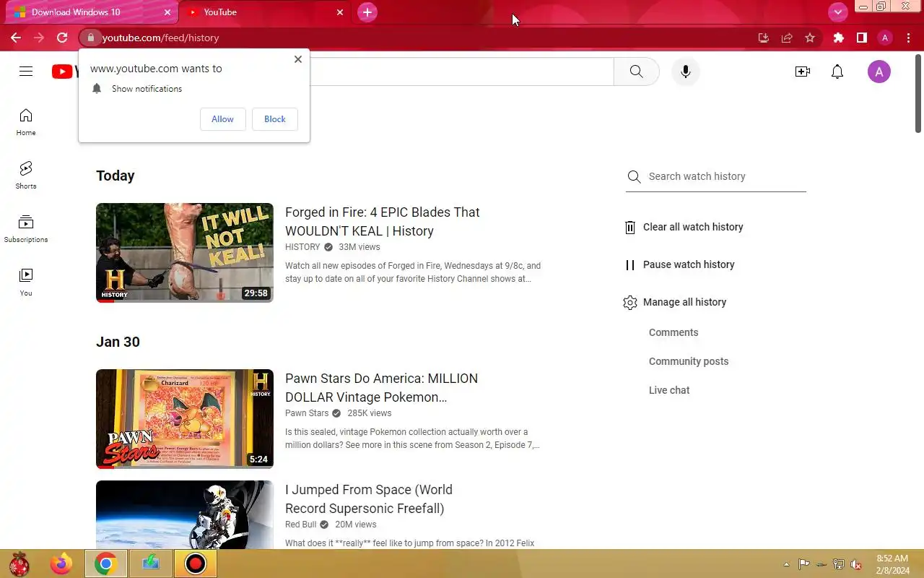Open the screen recorder taskbar icon

coord(195,564)
